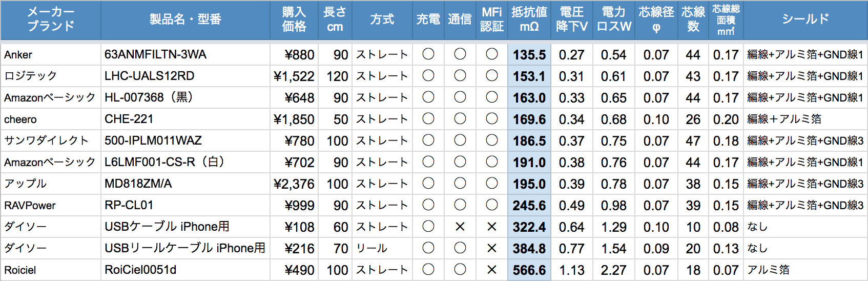The width and height of the screenshot is (868, 281).
Task: Select price ¥1,522
Action: pyautogui.click(x=294, y=76)
